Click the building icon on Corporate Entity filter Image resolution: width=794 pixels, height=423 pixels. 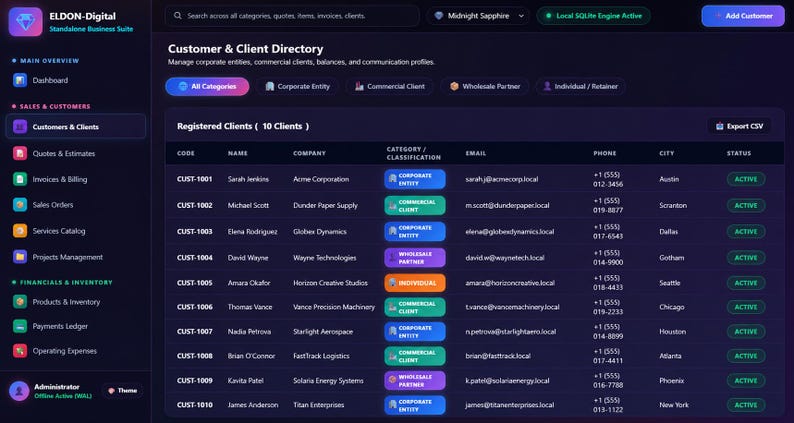tap(270, 87)
